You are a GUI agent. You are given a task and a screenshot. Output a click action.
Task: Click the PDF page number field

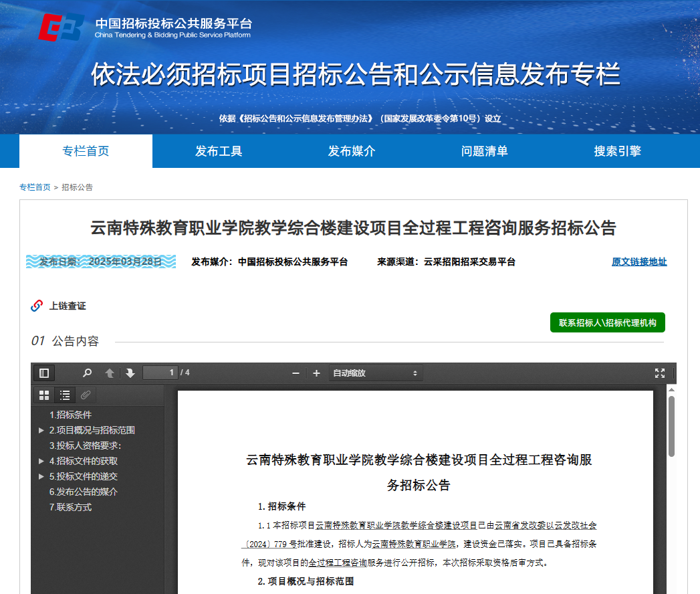160,373
